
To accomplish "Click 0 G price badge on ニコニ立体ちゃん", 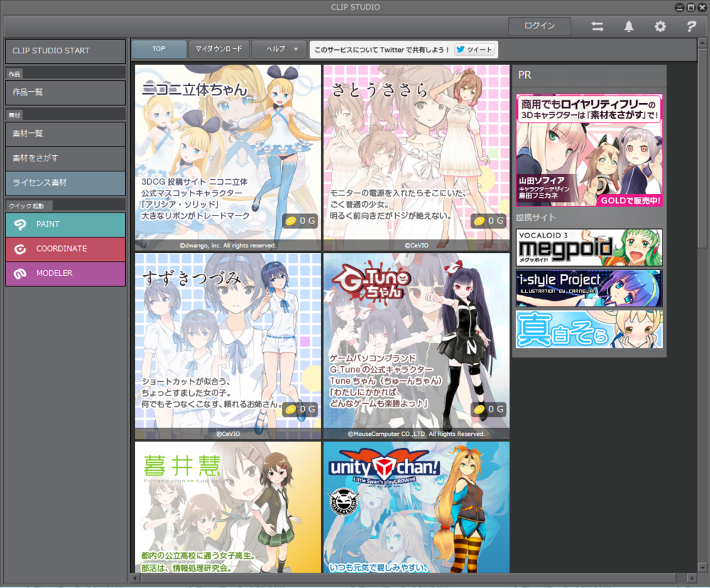I will tap(300, 220).
